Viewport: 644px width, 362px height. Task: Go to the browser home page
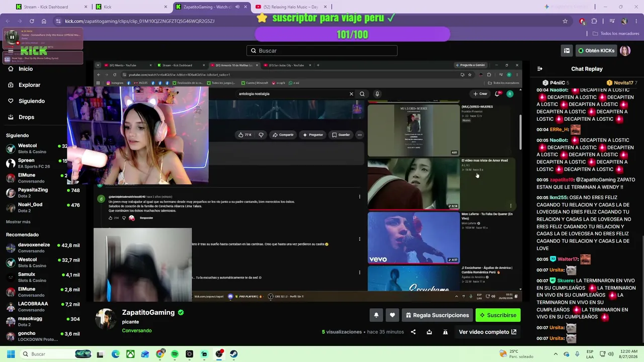tap(44, 21)
